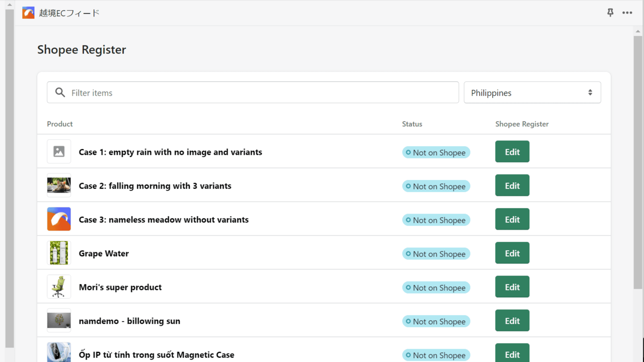Expand the Philippines country dropdown

tap(532, 93)
